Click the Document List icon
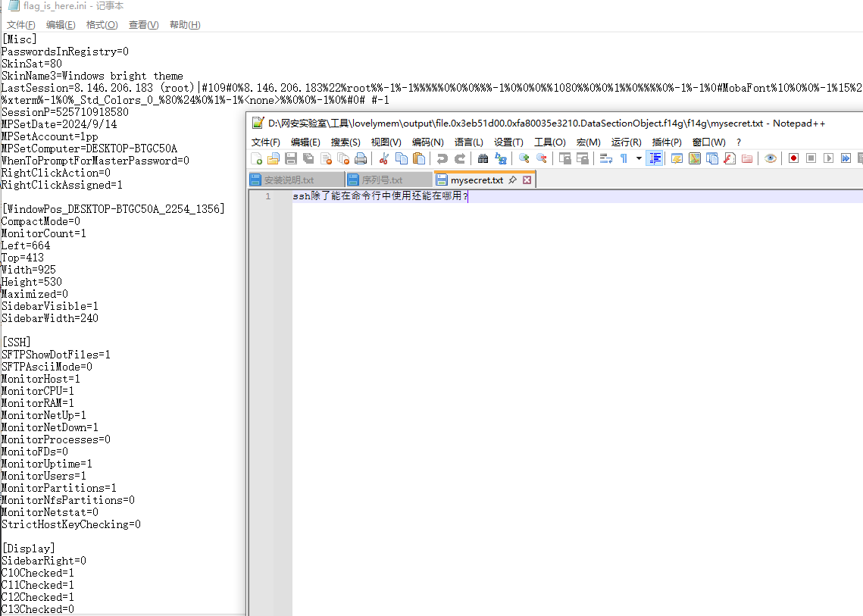 click(712, 158)
